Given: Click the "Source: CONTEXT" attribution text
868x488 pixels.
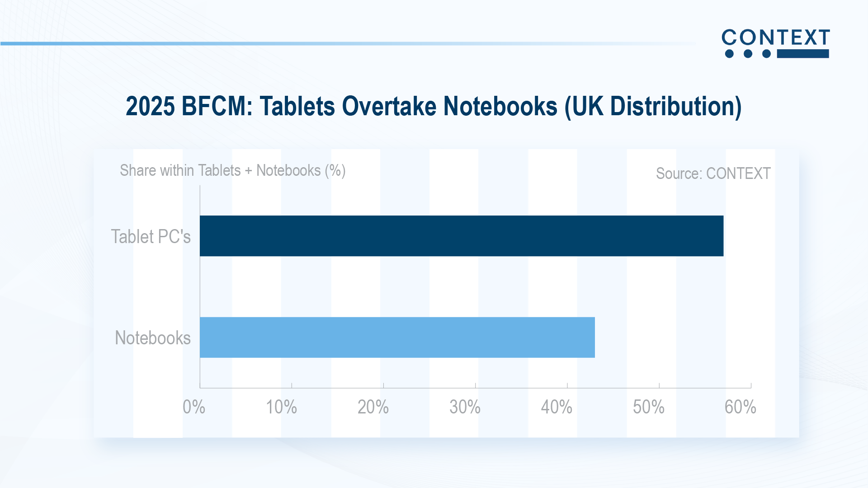Looking at the screenshot, I should click(x=713, y=174).
